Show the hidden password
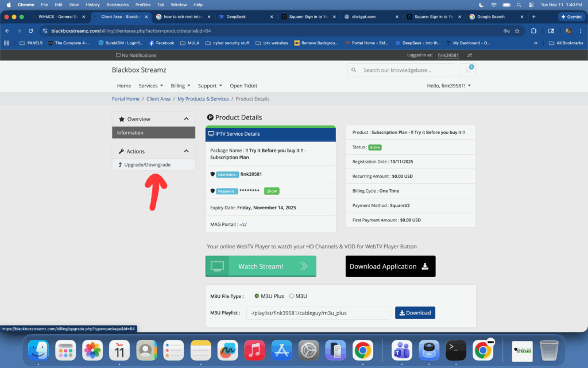Image resolution: width=588 pixels, height=368 pixels. 272,190
